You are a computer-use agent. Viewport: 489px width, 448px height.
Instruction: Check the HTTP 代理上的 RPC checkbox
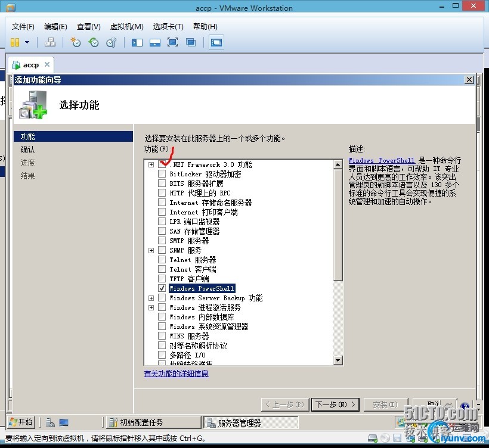(162, 192)
